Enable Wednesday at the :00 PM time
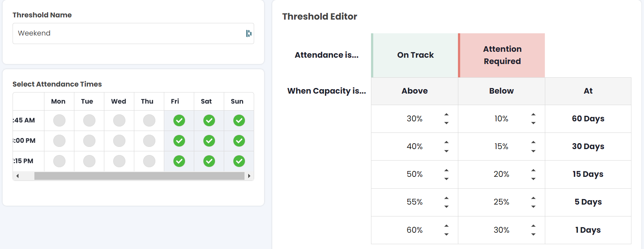 click(119, 141)
